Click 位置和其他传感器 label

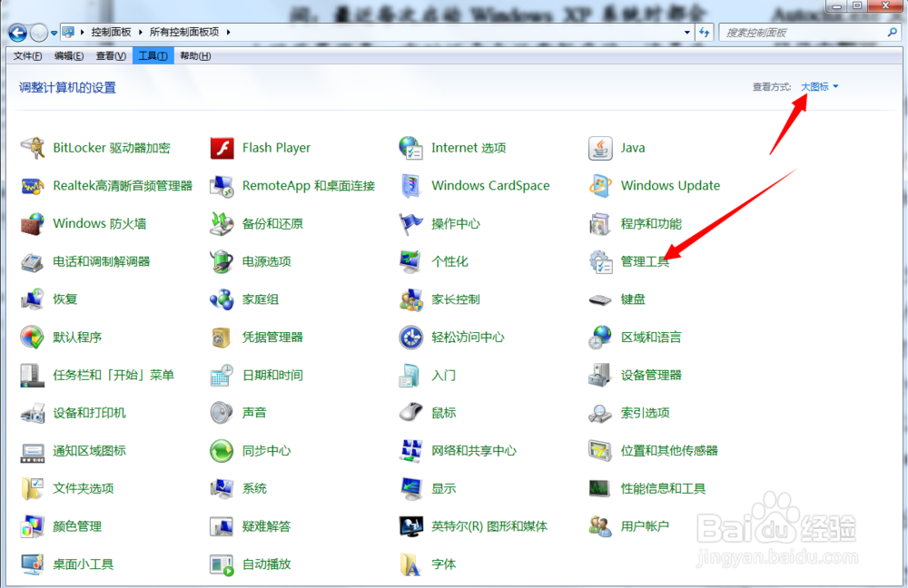click(x=669, y=451)
